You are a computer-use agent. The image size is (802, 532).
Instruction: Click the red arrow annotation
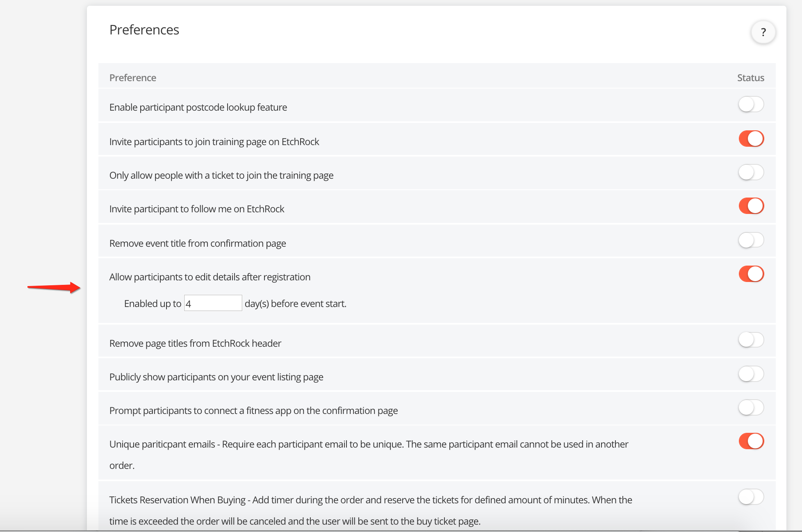coord(54,287)
